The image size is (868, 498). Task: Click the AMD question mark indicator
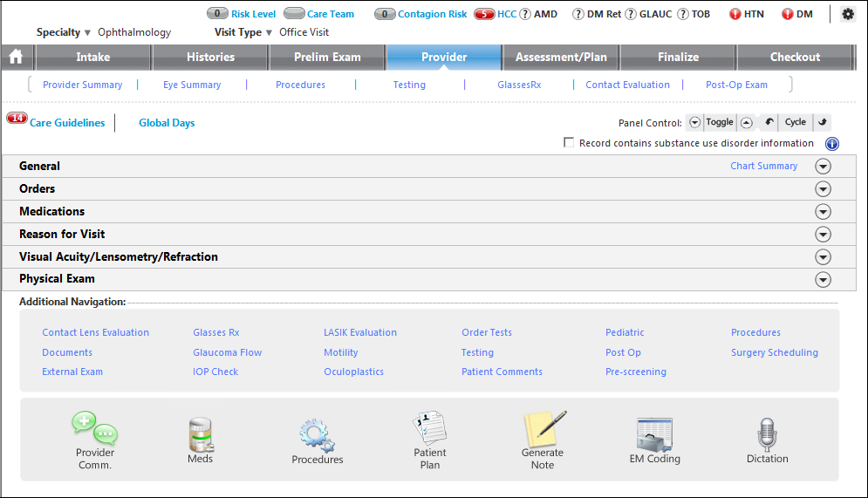point(525,14)
